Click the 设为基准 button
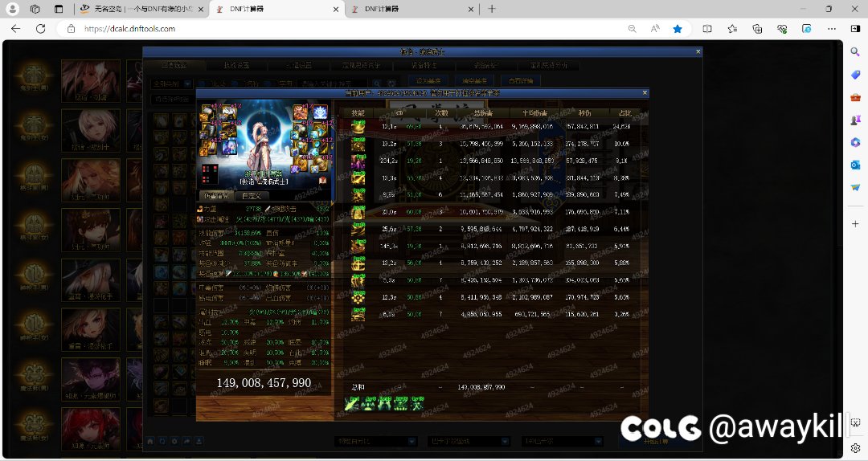Image resolution: width=868 pixels, height=461 pixels. tap(428, 81)
